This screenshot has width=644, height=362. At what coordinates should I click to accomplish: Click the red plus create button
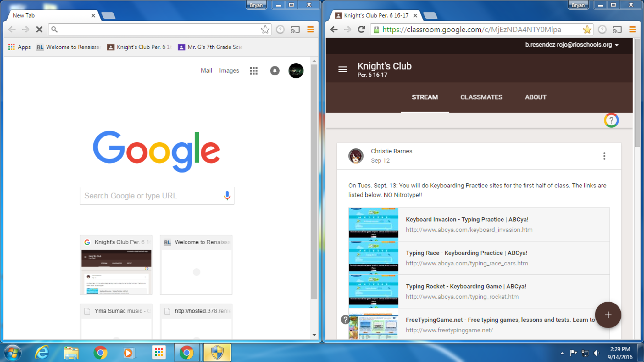click(608, 315)
